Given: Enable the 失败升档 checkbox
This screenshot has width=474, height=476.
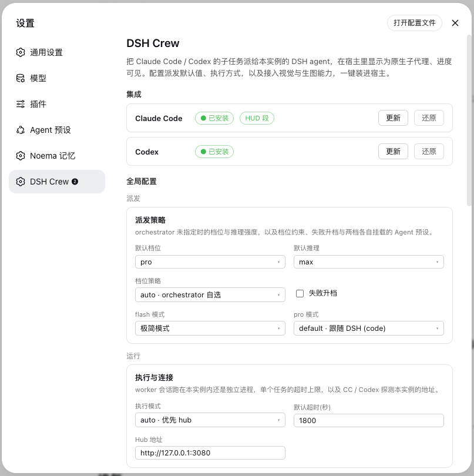Looking at the screenshot, I should tap(300, 293).
